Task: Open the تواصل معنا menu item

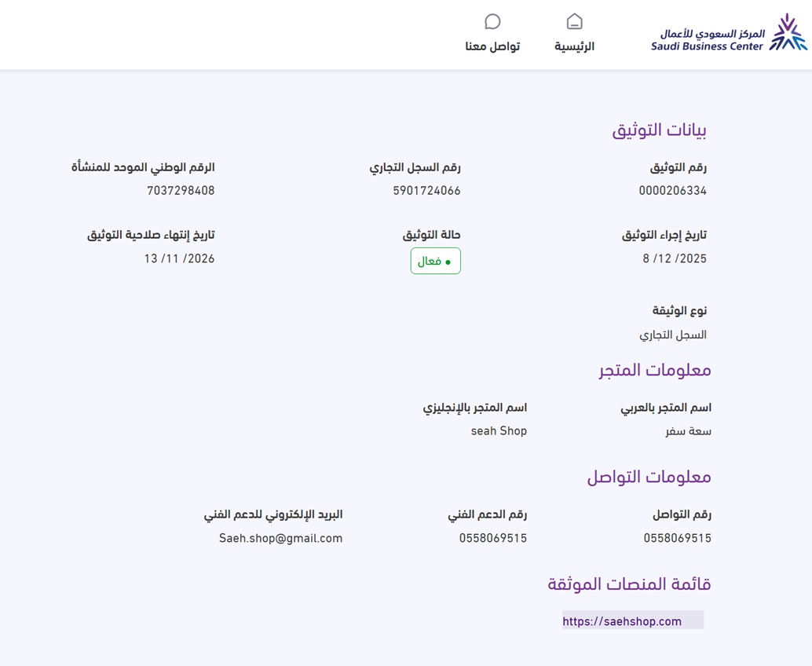Action: [x=492, y=46]
